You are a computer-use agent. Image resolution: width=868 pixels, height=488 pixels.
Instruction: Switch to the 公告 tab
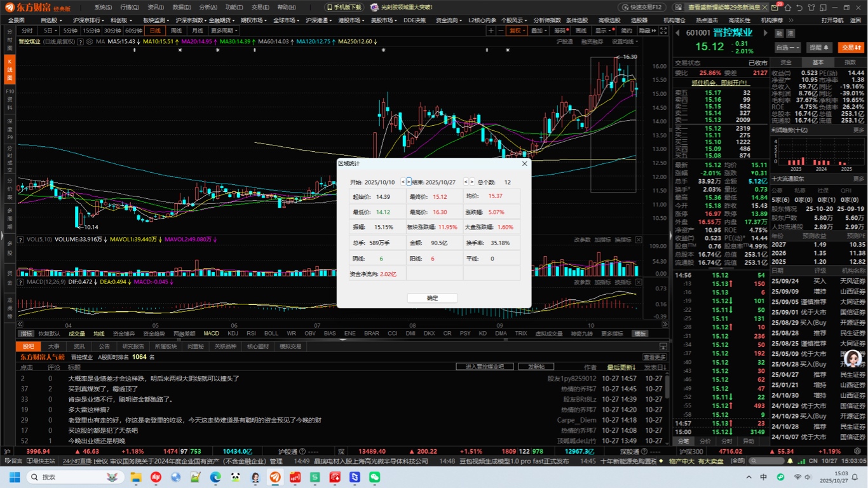[104, 346]
